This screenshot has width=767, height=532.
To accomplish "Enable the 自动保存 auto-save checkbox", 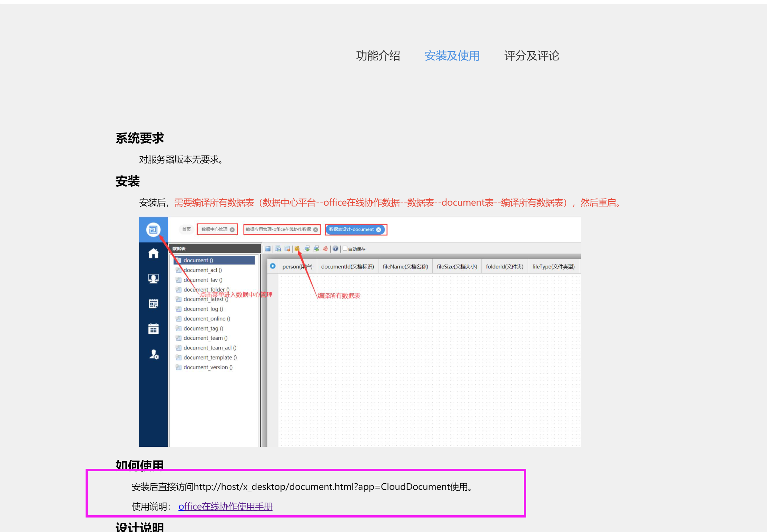I will (345, 248).
